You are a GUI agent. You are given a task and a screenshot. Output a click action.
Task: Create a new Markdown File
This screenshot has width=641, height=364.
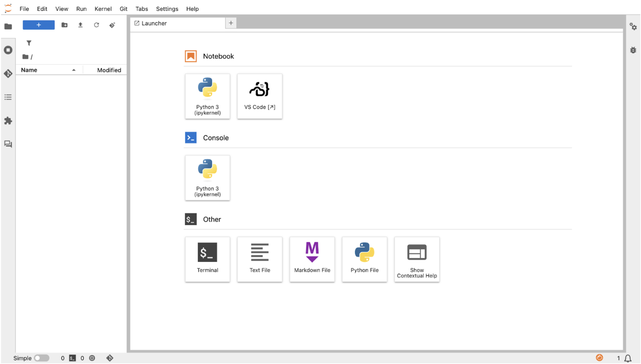click(312, 259)
